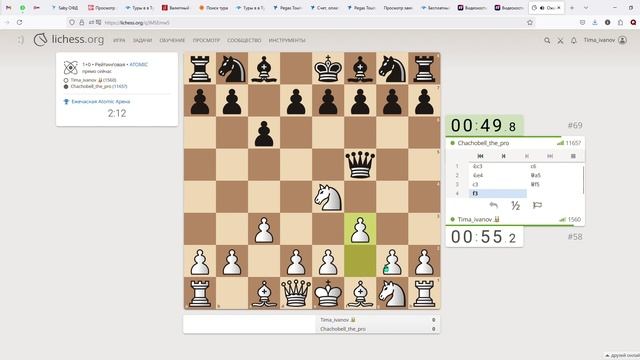This screenshot has width=640, height=360.
Task: Click Chachobell_the_pro in the crosstable
Action: [343, 329]
